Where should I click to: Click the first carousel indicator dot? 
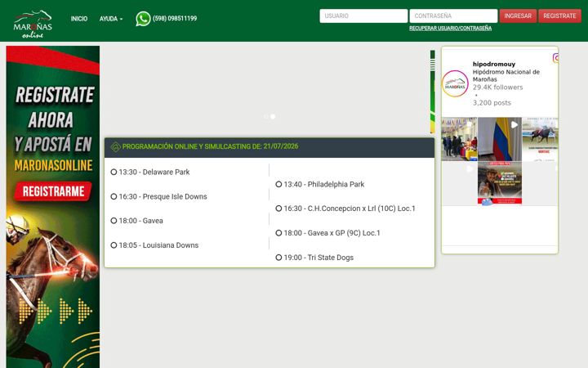pos(266,116)
